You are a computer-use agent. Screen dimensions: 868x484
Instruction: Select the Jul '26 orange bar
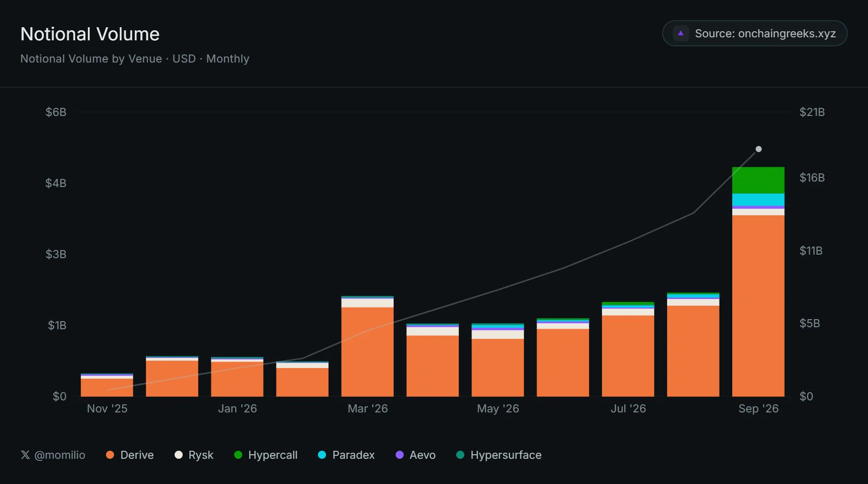click(628, 356)
